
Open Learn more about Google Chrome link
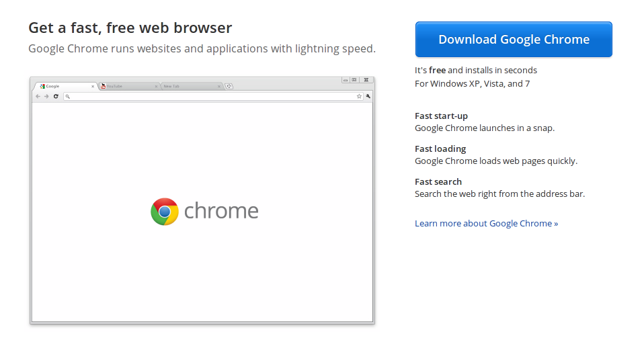(x=486, y=223)
